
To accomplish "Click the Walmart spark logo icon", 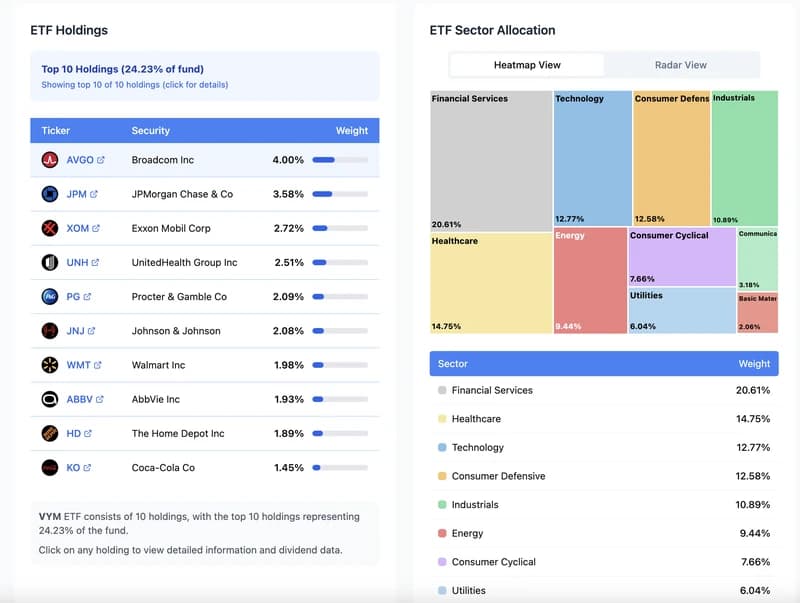I will tap(49, 365).
